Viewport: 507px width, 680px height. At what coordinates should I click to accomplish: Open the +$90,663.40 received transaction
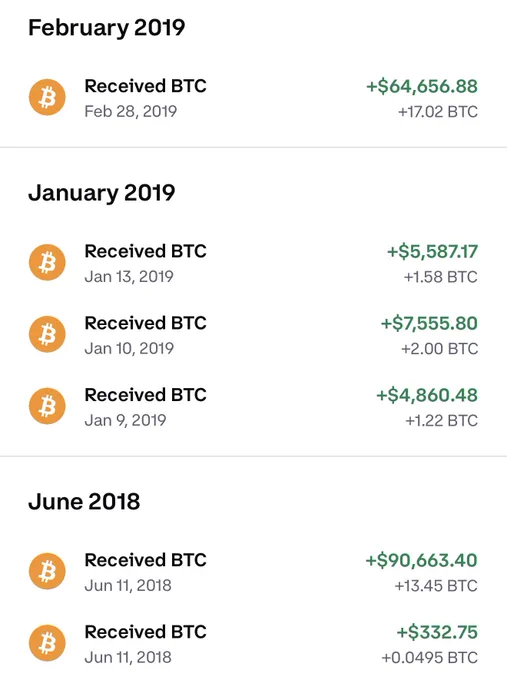(253, 572)
